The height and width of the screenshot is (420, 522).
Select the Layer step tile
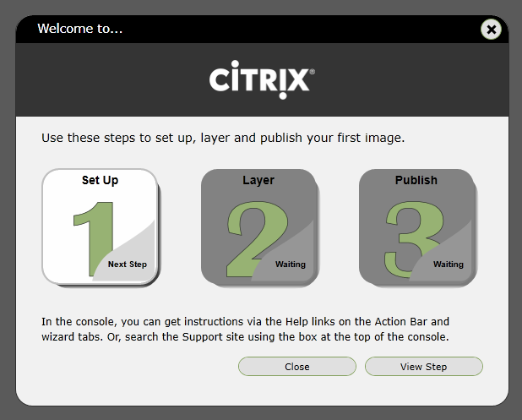[x=258, y=226]
